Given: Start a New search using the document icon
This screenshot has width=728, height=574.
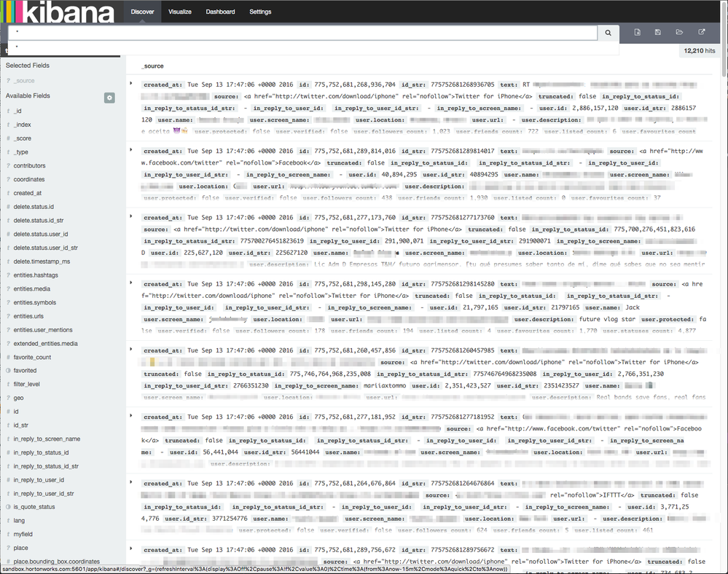Looking at the screenshot, I should (x=637, y=32).
